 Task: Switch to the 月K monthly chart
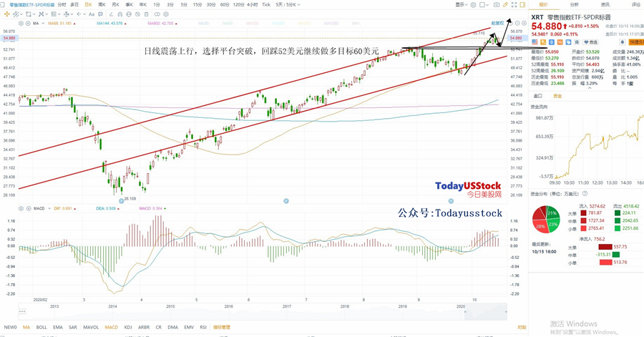(x=115, y=4)
